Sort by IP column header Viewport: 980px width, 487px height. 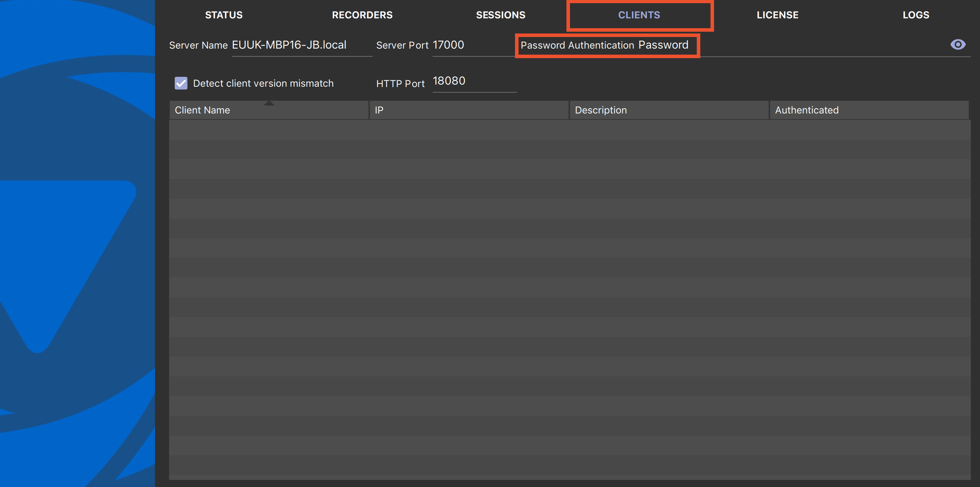click(x=469, y=110)
